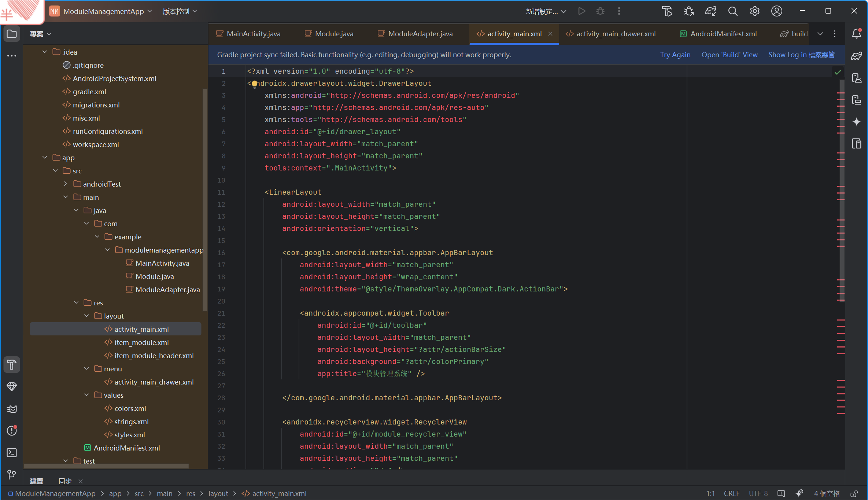Collapse the .idea folder in project tree
This screenshot has width=868, height=500.
coord(45,52)
